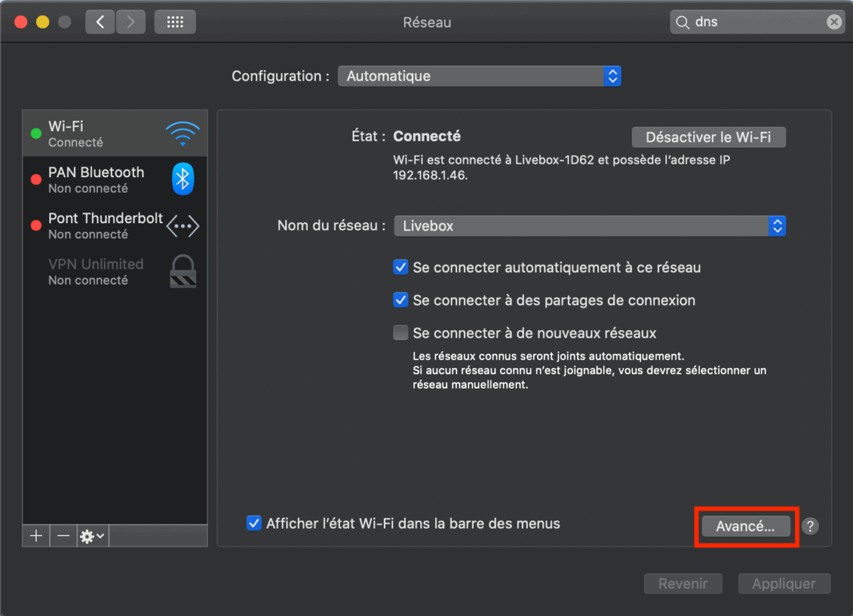This screenshot has height=616, width=853.
Task: Select Wi-Fi service in sidebar
Action: click(115, 133)
